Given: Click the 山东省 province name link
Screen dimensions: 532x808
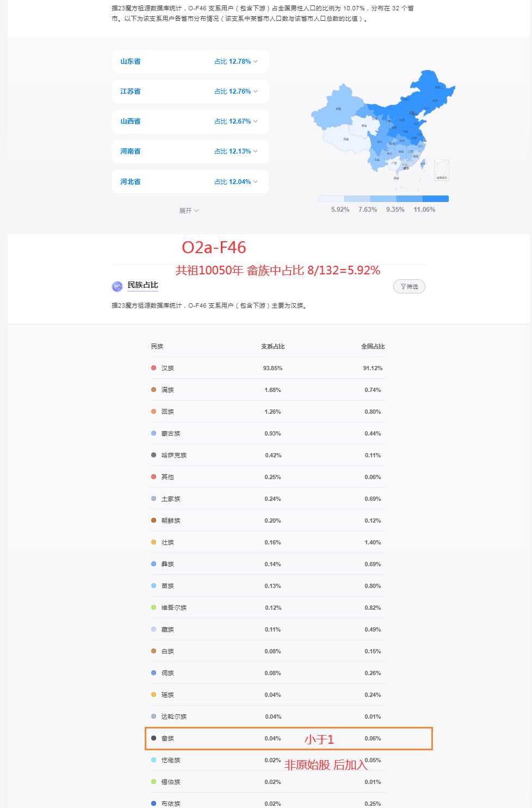Looking at the screenshot, I should click(x=131, y=62).
